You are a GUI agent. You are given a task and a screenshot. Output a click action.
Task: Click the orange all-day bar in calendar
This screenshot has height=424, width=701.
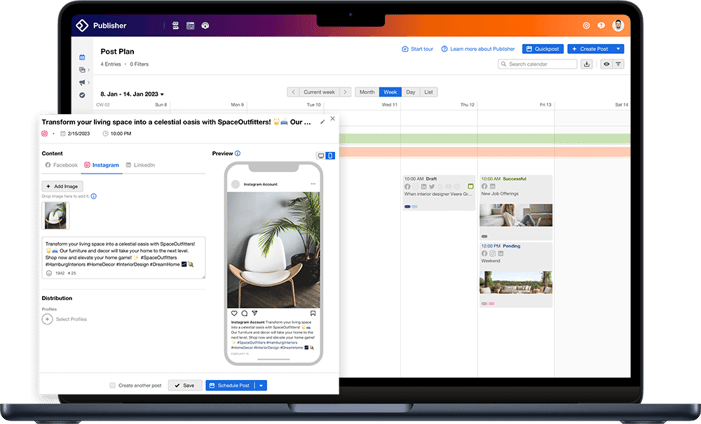pyautogui.click(x=485, y=152)
